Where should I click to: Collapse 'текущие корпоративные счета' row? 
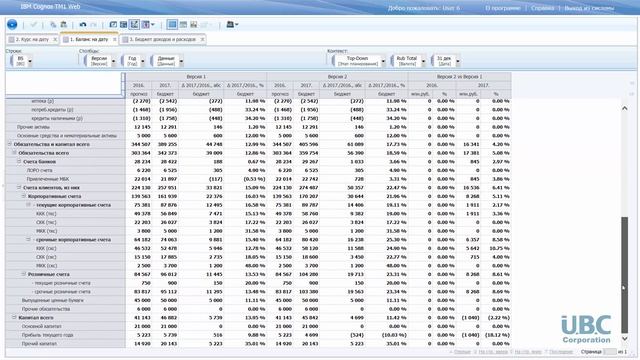click(x=28, y=204)
